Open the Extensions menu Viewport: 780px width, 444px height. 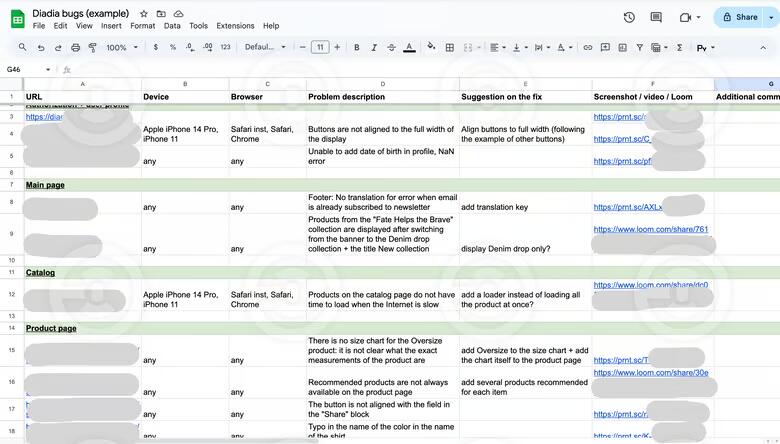click(x=235, y=26)
